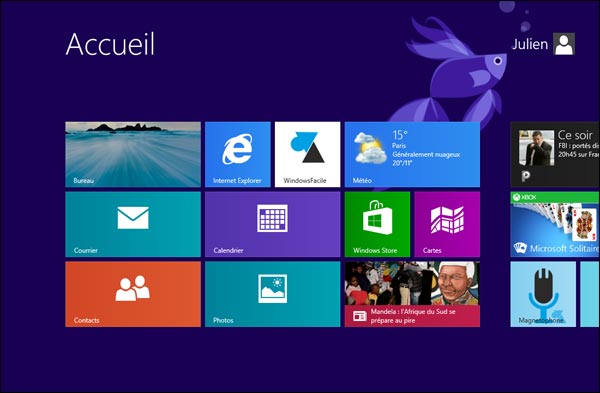600x393 pixels.
Task: Open the Magnétophone recorder tile
Action: click(x=543, y=294)
